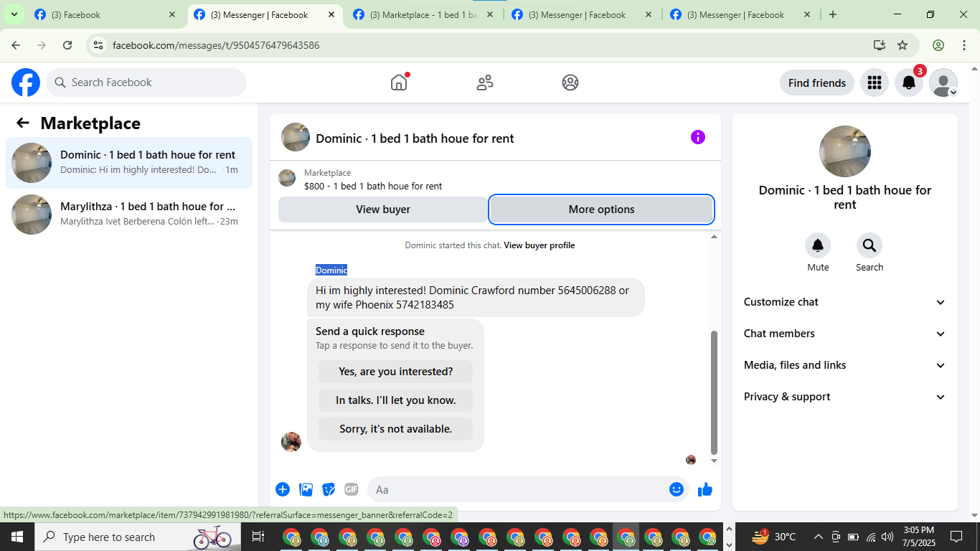Bookmark this page with the star icon
This screenshot has width=980, height=551.
(903, 45)
